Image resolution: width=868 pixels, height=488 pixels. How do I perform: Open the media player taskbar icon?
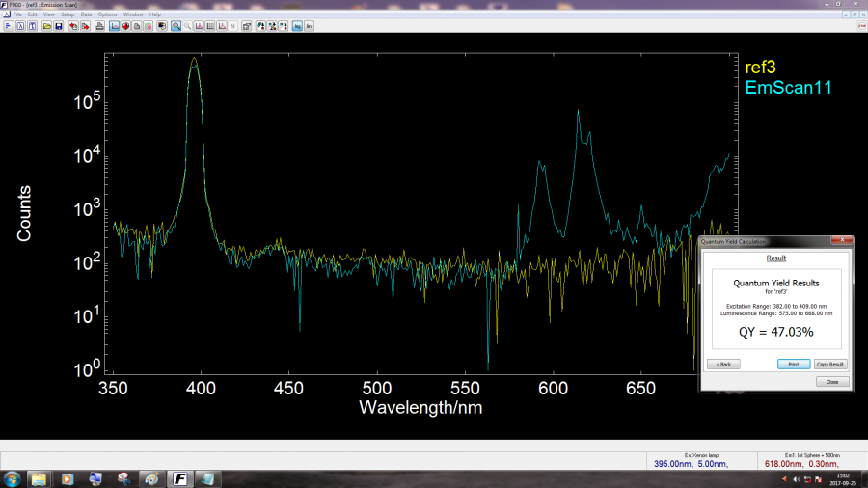click(x=67, y=478)
